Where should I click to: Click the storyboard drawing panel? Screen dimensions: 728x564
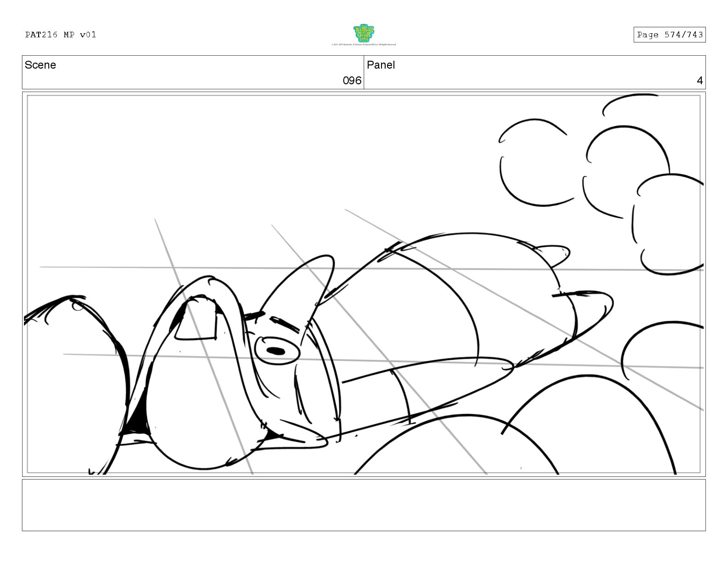[x=364, y=284]
